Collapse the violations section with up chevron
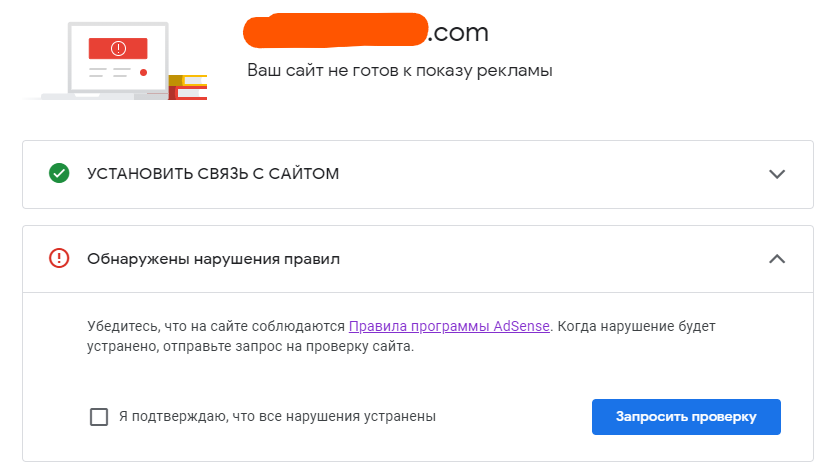This screenshot has width=836, height=476. 777,259
